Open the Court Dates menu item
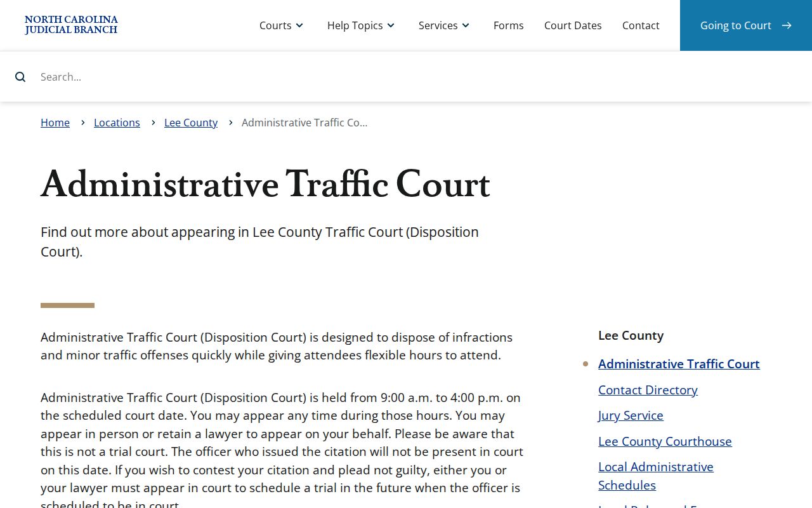The width and height of the screenshot is (812, 508). coord(573,25)
